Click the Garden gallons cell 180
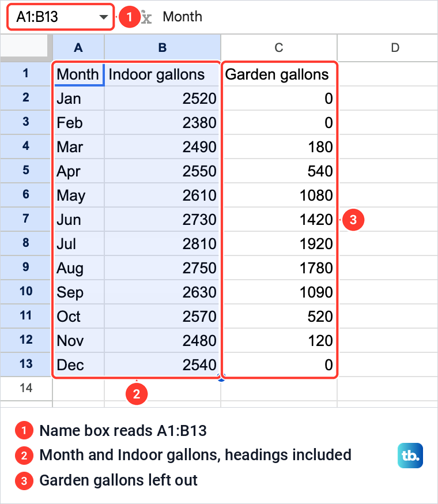The width and height of the screenshot is (438, 504). coord(279,146)
